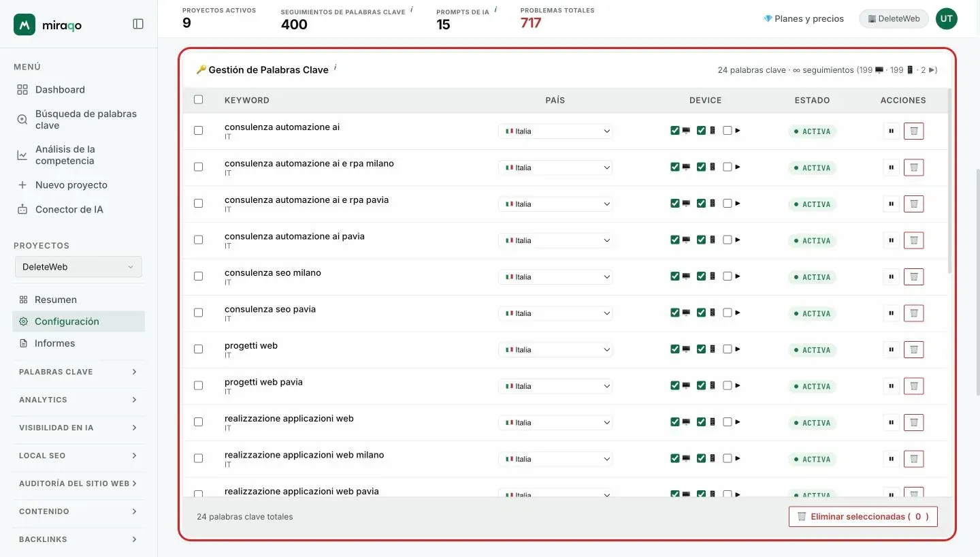Viewport: 980px width, 557px height.
Task: Open Informes in the project menu
Action: click(x=54, y=343)
